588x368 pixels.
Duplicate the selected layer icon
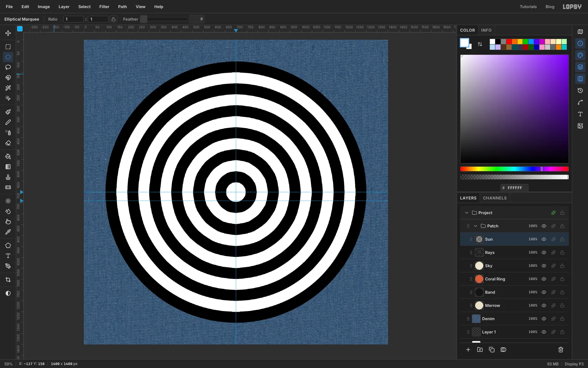[x=492, y=350]
